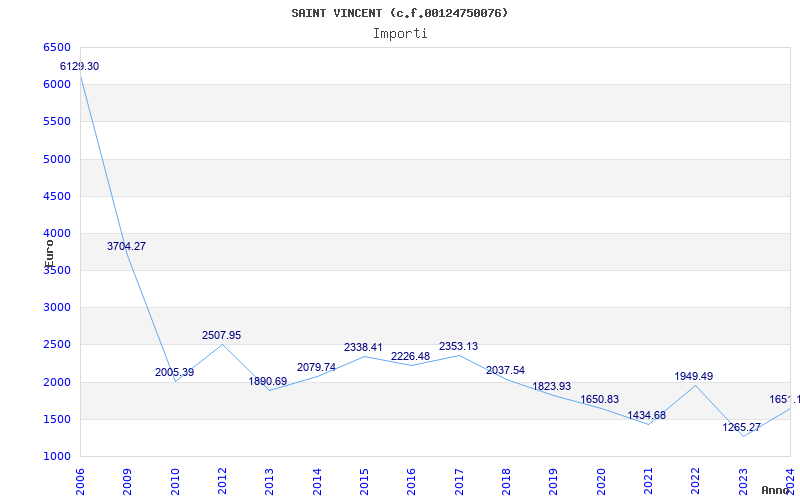Click the 2023 year axis label
The height and width of the screenshot is (500, 800).
743,482
